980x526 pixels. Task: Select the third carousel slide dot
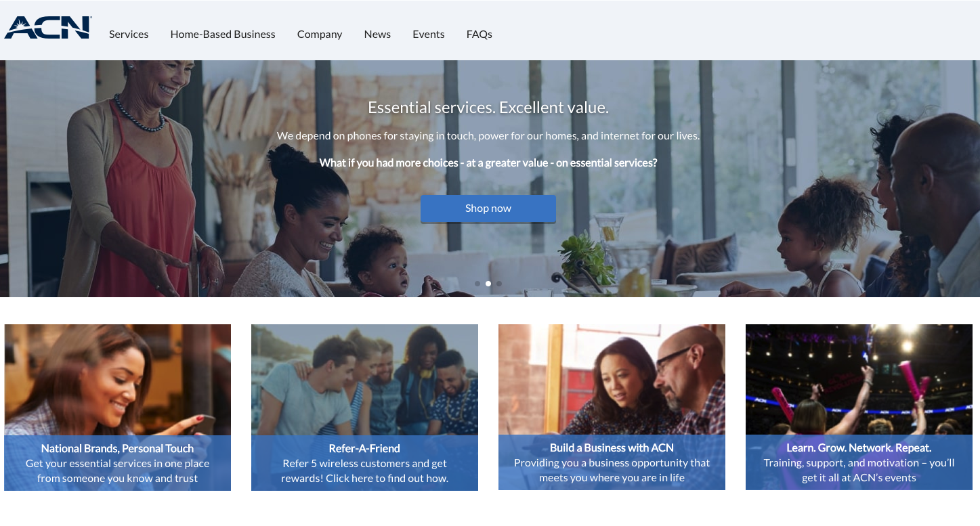[499, 284]
